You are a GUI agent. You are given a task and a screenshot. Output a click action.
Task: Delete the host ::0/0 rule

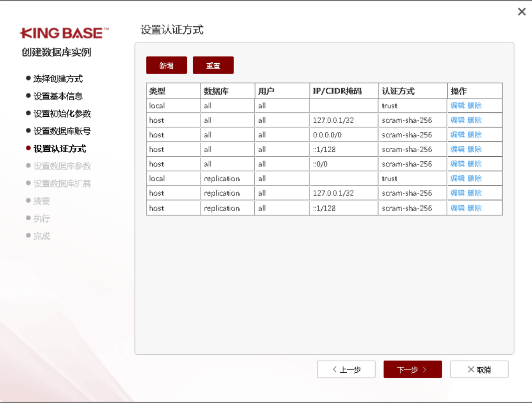(474, 164)
